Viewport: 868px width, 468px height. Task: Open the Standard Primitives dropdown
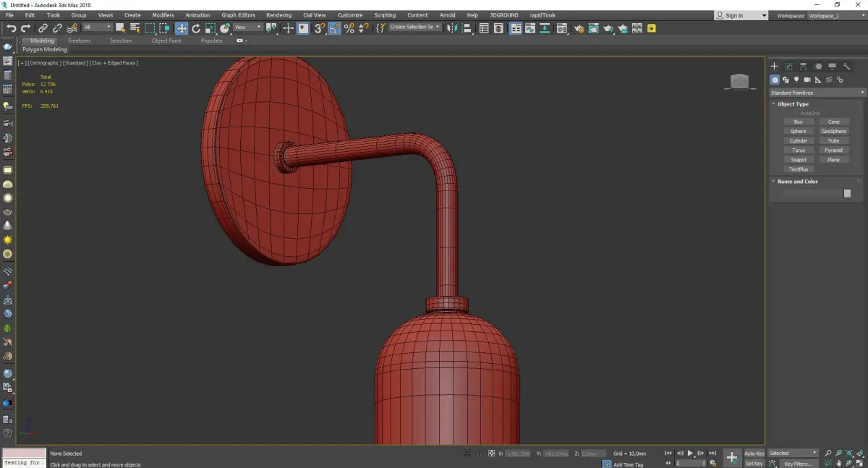coord(817,93)
